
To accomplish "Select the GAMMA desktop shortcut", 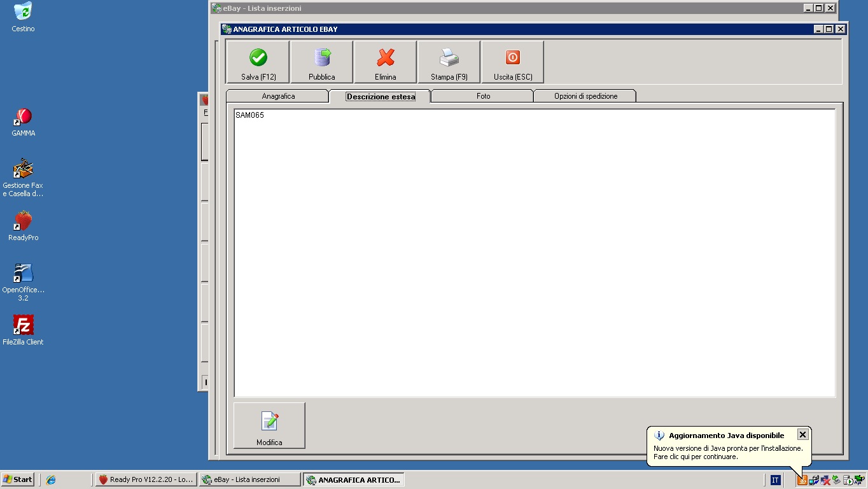I will point(23,122).
